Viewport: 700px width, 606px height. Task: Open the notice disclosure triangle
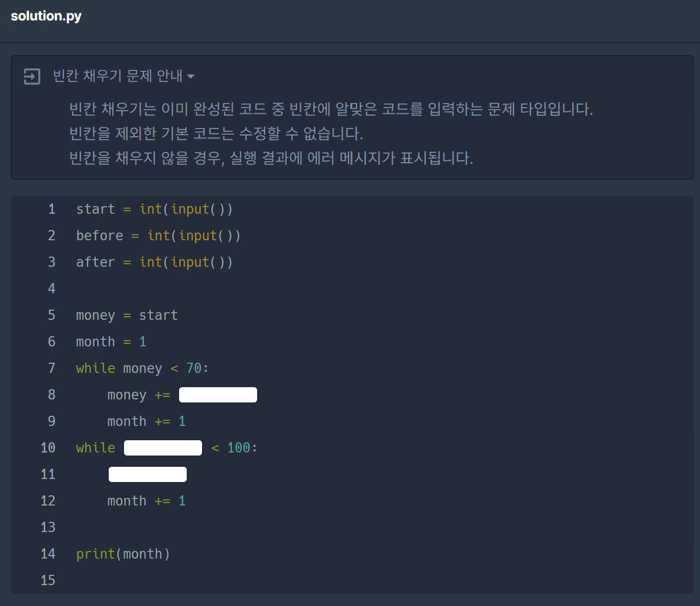click(x=192, y=75)
